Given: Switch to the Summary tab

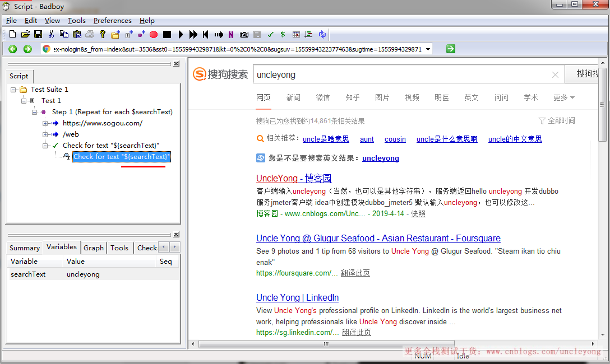Looking at the screenshot, I should (x=25, y=248).
